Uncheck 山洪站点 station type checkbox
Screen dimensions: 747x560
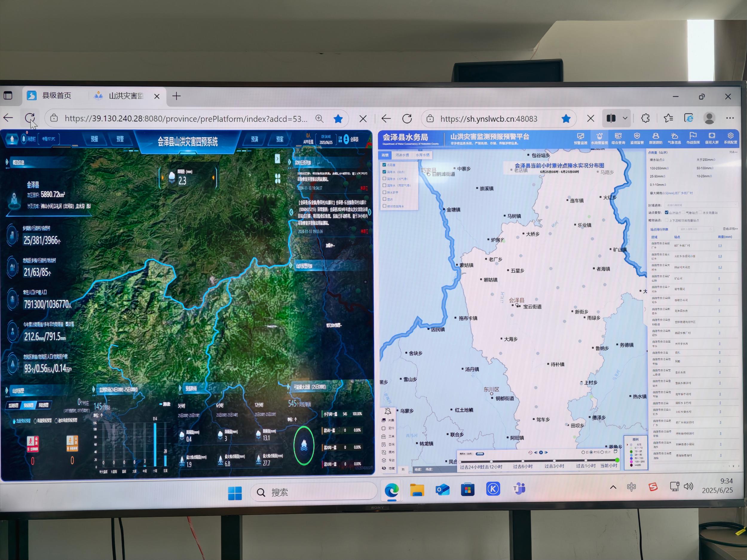tap(667, 212)
